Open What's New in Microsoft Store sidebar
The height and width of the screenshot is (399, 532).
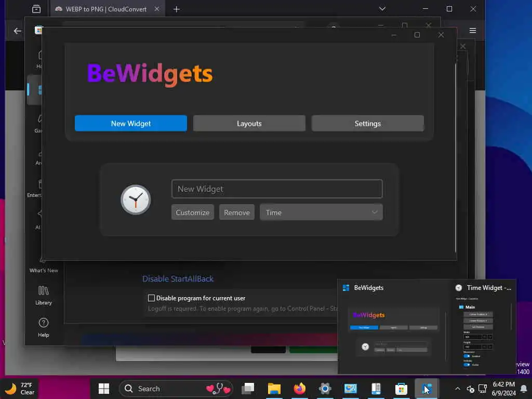point(44,265)
